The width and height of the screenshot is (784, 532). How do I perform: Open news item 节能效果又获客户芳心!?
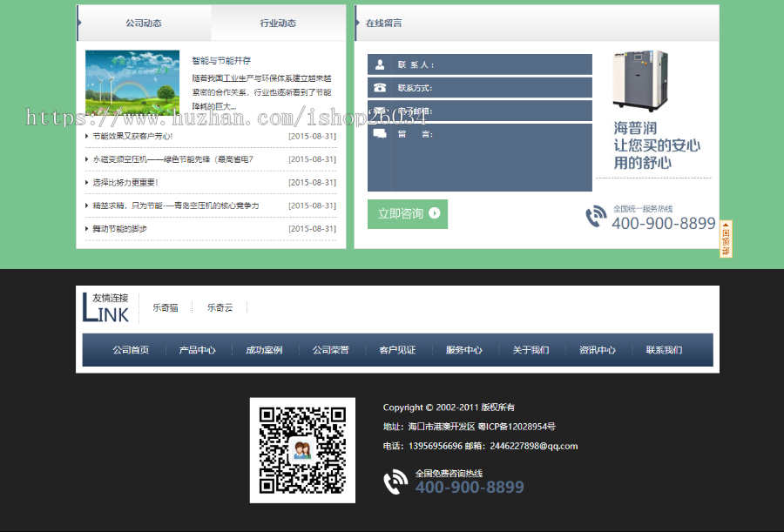point(132,136)
